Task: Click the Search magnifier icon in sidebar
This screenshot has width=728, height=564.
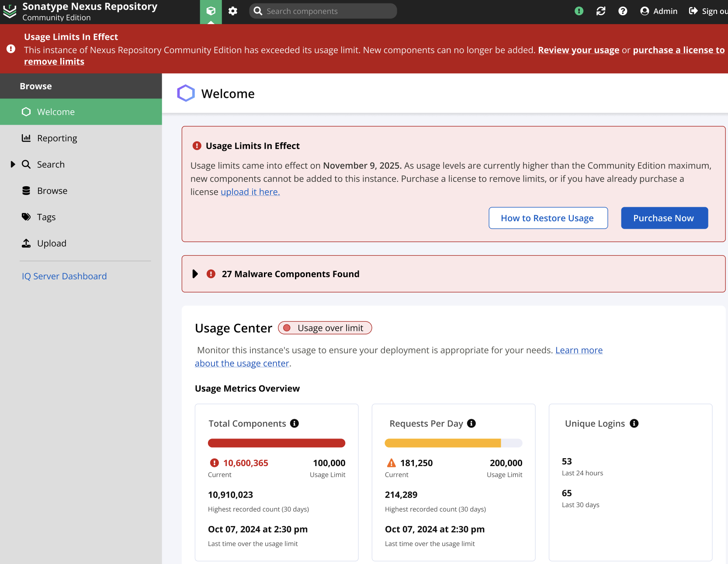Action: [x=26, y=164]
